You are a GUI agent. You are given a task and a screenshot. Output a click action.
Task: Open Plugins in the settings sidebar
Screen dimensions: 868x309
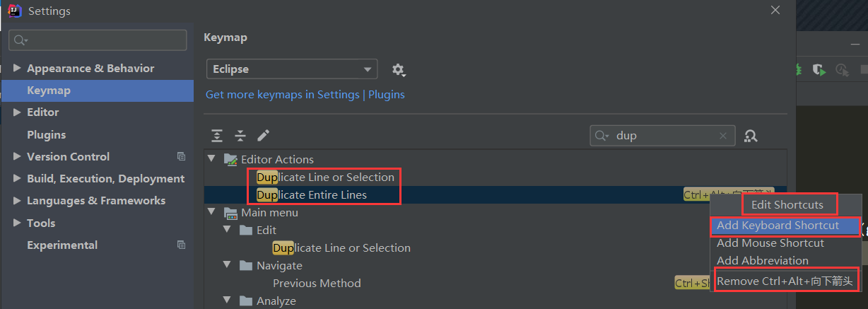click(46, 134)
